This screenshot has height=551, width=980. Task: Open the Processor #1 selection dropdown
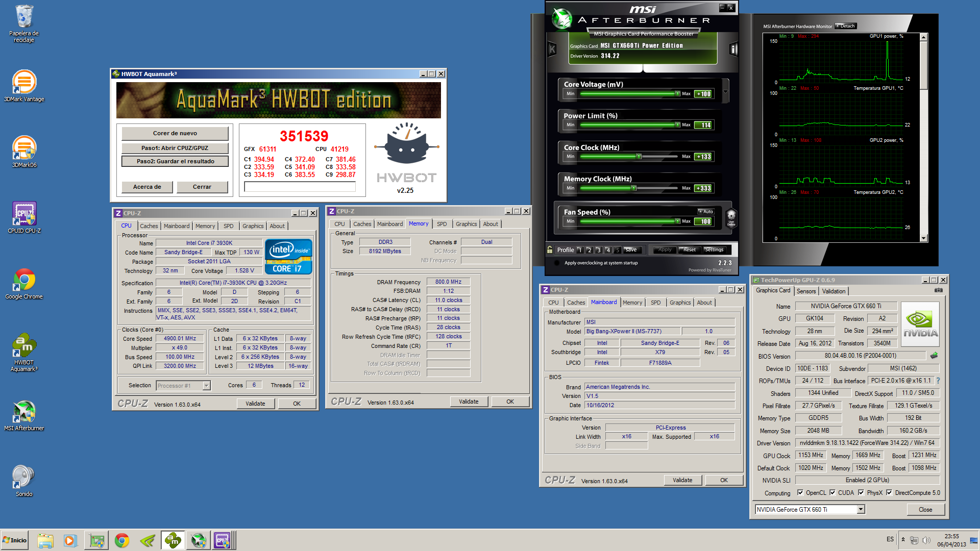(x=206, y=386)
